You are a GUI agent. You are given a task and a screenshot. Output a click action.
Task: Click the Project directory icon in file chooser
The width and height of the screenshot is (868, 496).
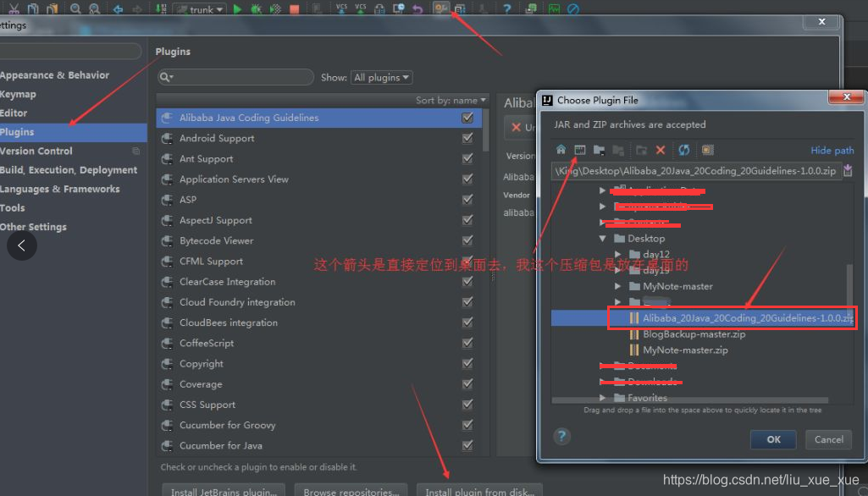point(599,150)
